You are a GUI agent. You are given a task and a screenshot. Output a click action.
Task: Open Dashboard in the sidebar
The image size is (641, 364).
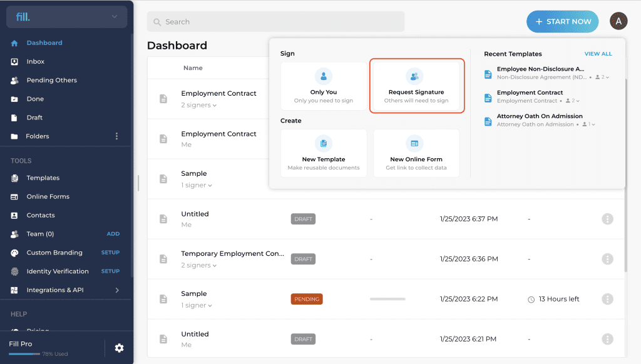44,43
